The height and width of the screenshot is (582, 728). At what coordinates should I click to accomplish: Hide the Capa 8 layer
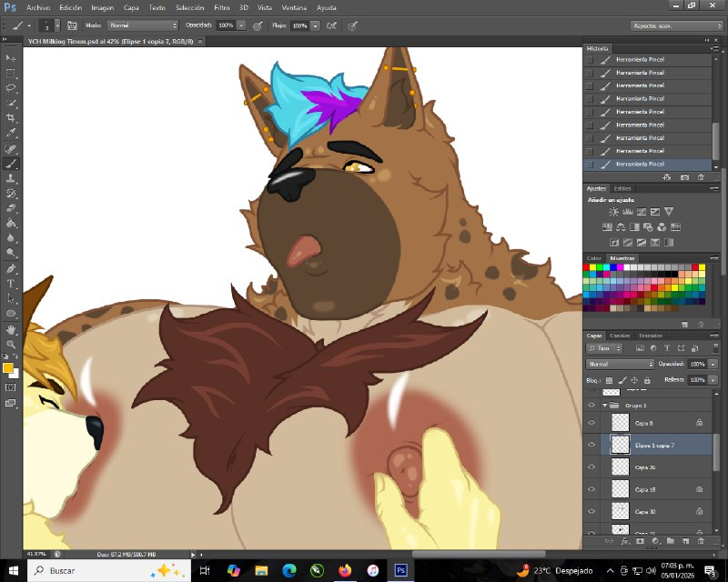(x=591, y=422)
